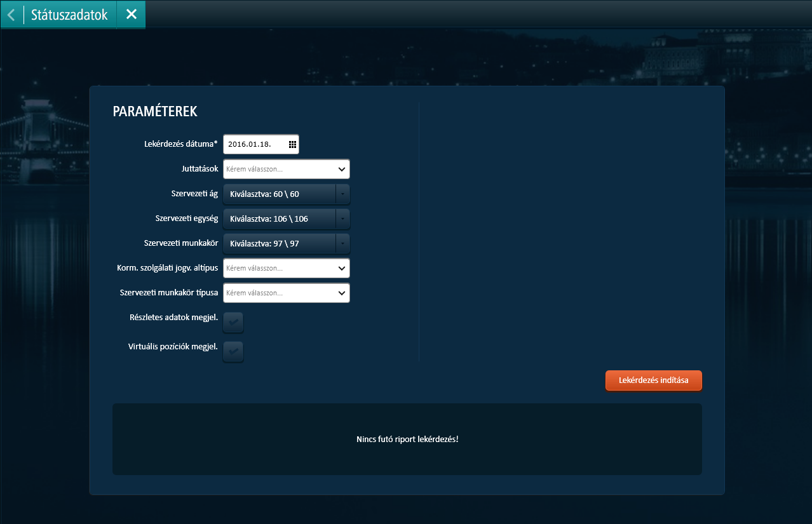Click the Szervezeti ág arrow button

pyautogui.click(x=342, y=194)
